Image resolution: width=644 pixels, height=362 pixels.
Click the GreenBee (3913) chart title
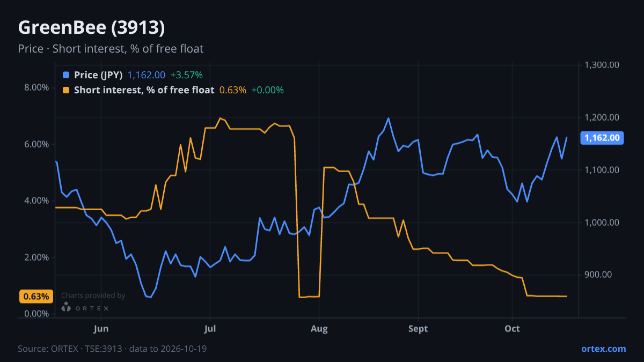click(91, 27)
